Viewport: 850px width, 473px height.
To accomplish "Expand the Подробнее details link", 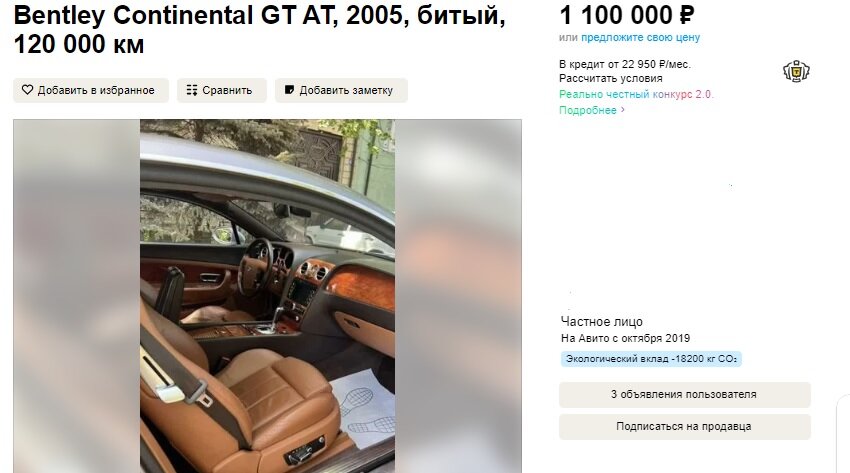I will click(588, 111).
